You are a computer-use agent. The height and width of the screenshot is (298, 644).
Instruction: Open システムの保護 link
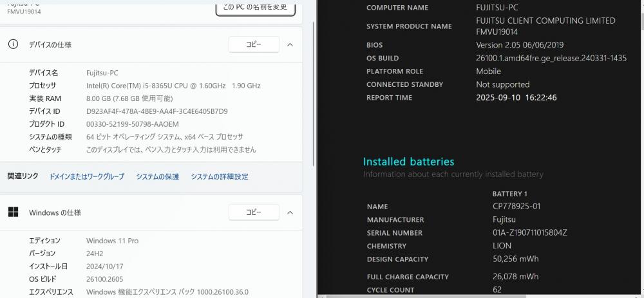(x=158, y=176)
